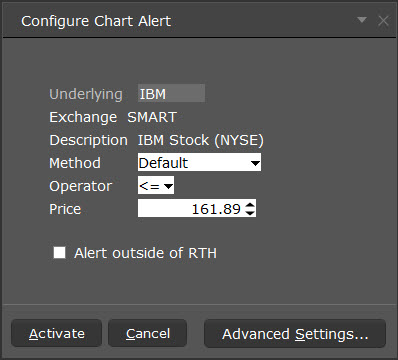The height and width of the screenshot is (360, 398).
Task: Click the Cancel button
Action: (148, 333)
